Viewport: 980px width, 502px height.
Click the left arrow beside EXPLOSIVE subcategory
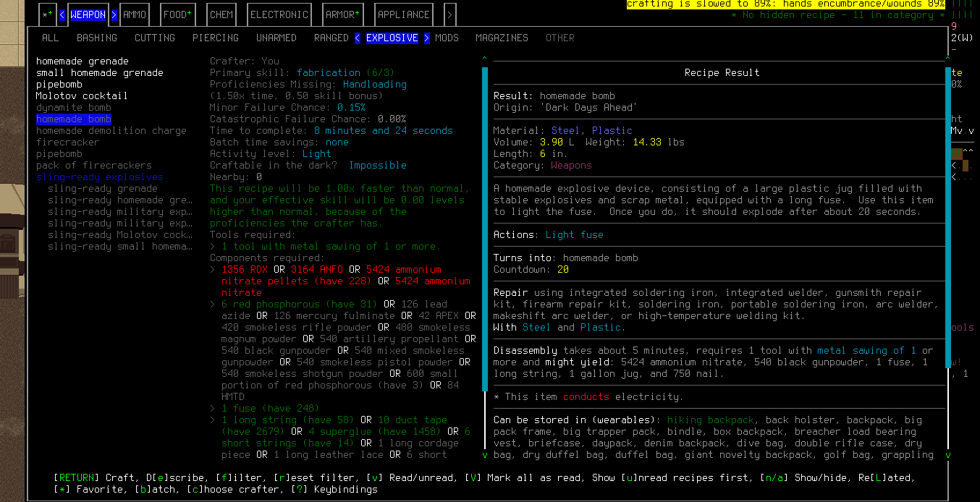(x=358, y=38)
